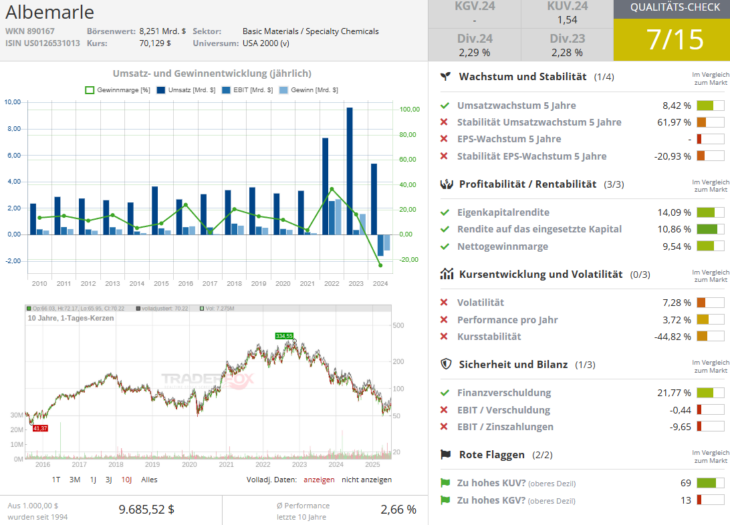The height and width of the screenshot is (525, 730).
Task: Click the green checkmark for Finanzverschuldung
Action: [x=445, y=393]
